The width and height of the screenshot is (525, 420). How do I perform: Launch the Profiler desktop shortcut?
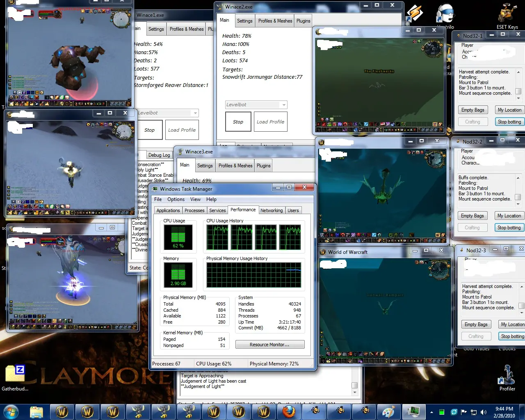pos(507,378)
